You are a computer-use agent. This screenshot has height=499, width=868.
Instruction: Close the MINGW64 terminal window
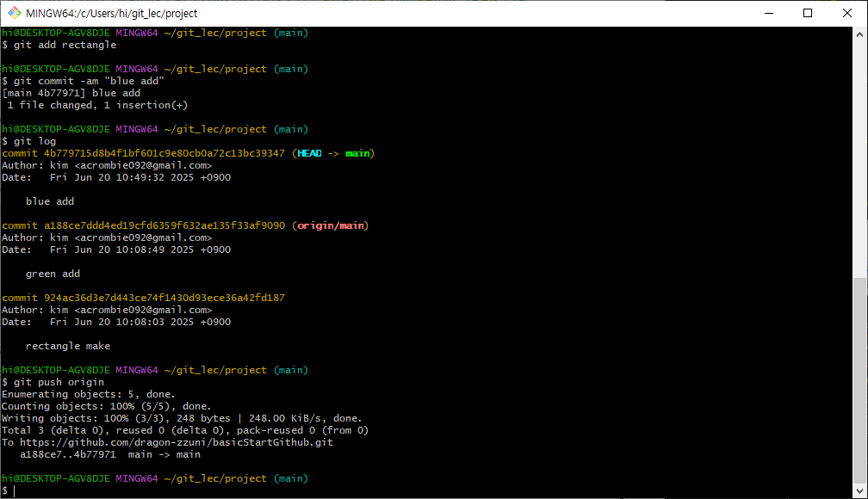847,13
